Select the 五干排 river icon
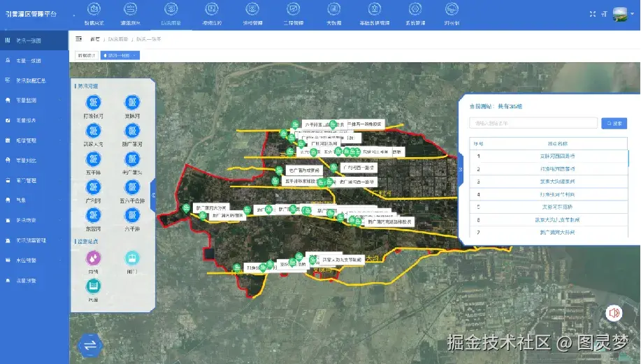The height and width of the screenshot is (364, 641). [93, 159]
